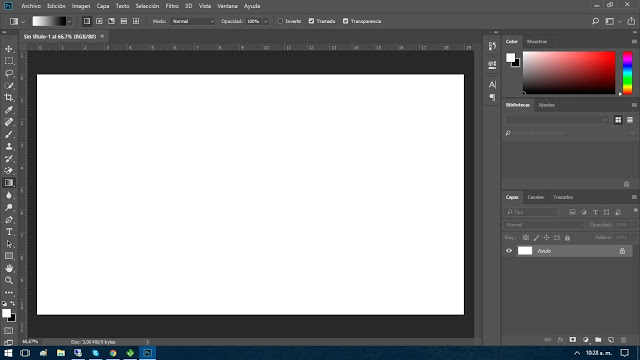This screenshot has width=640, height=360.
Task: Select the Eyedropper tool
Action: tap(9, 110)
